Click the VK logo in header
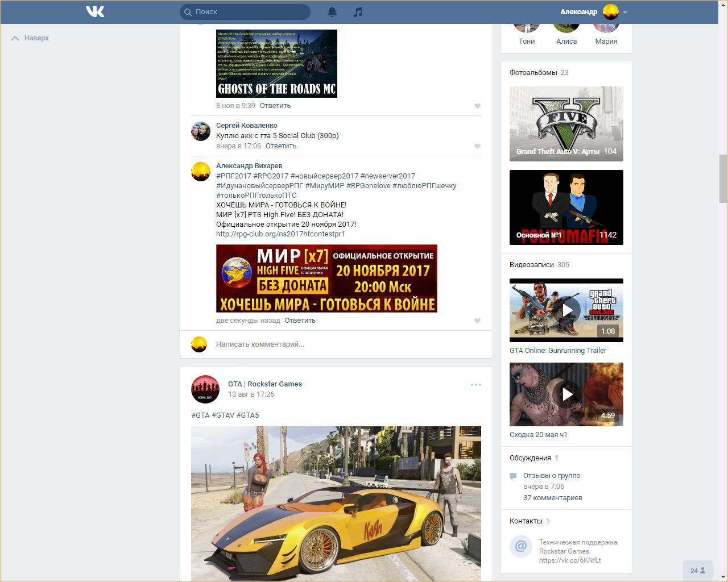 click(x=95, y=11)
